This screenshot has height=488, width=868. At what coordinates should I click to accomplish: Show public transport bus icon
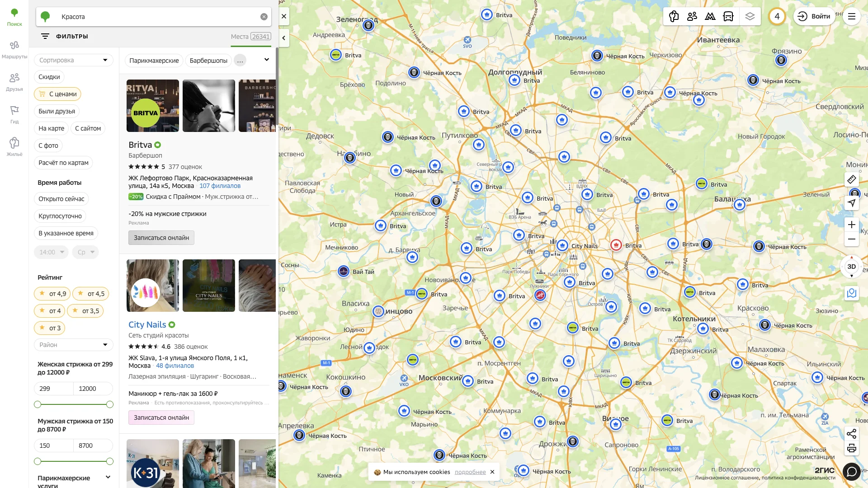click(x=728, y=17)
